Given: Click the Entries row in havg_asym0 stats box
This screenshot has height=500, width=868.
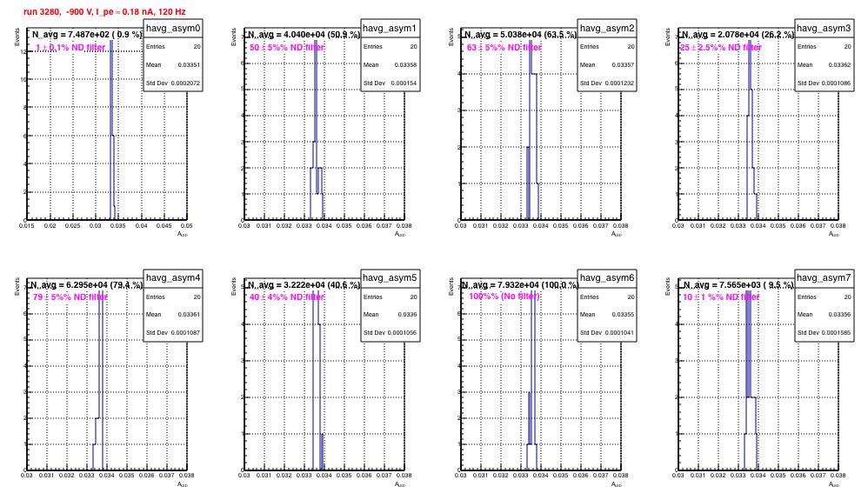Looking at the screenshot, I should coord(173,46).
